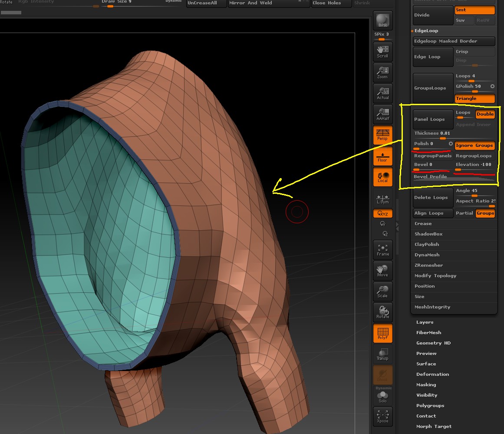This screenshot has width=504, height=434.
Task: Toggle the PolyF polyframe icon
Action: tap(382, 333)
